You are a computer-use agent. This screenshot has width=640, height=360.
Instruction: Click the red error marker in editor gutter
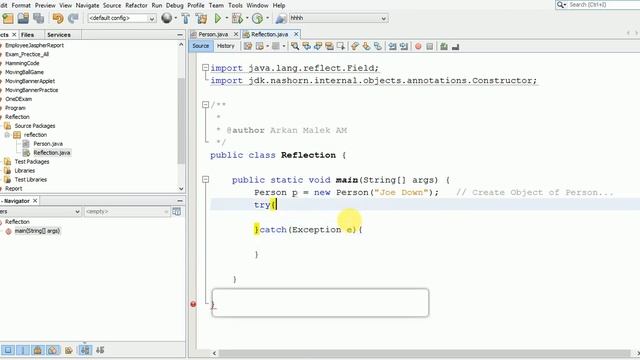pyautogui.click(x=193, y=304)
